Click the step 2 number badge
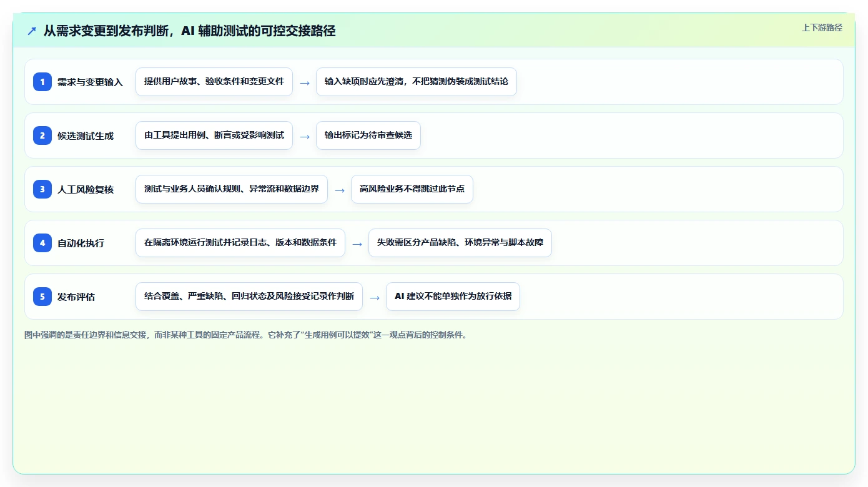The width and height of the screenshot is (868, 487). [x=42, y=135]
